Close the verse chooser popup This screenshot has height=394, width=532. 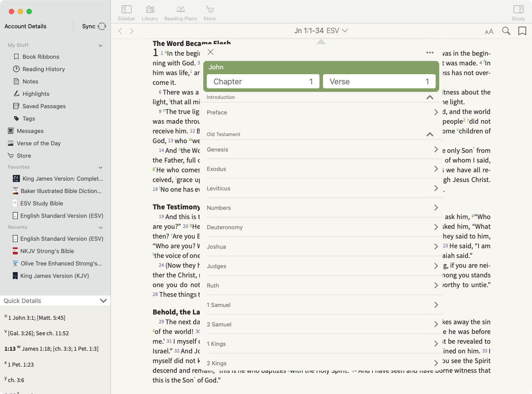tap(210, 52)
